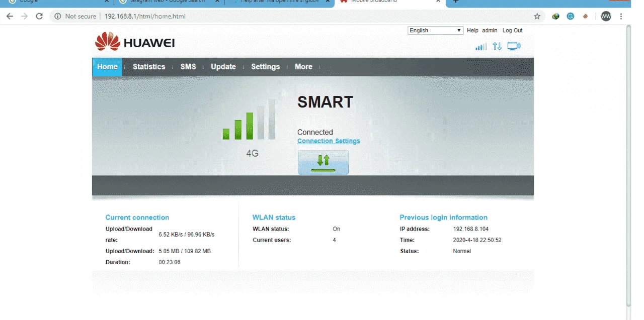
Task: Click the Huawei logo
Action: (134, 42)
